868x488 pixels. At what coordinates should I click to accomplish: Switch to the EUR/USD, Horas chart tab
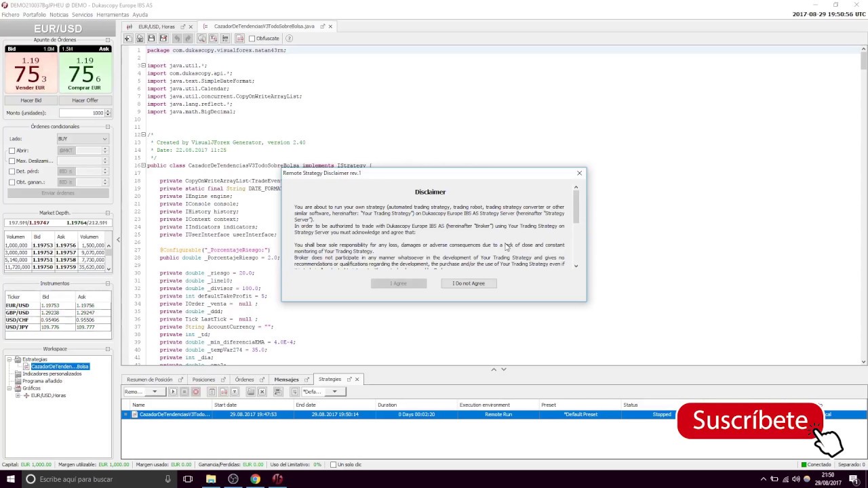(156, 26)
